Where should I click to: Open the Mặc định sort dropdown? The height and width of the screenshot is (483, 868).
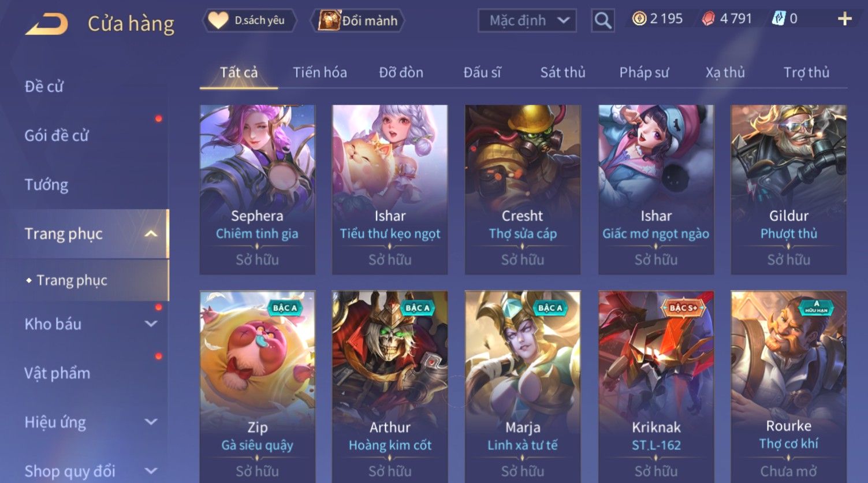527,21
